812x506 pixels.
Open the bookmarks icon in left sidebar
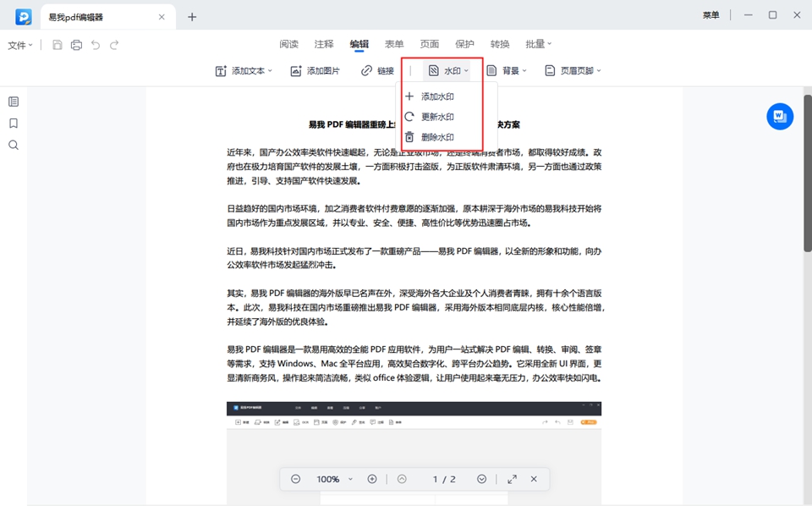point(14,124)
